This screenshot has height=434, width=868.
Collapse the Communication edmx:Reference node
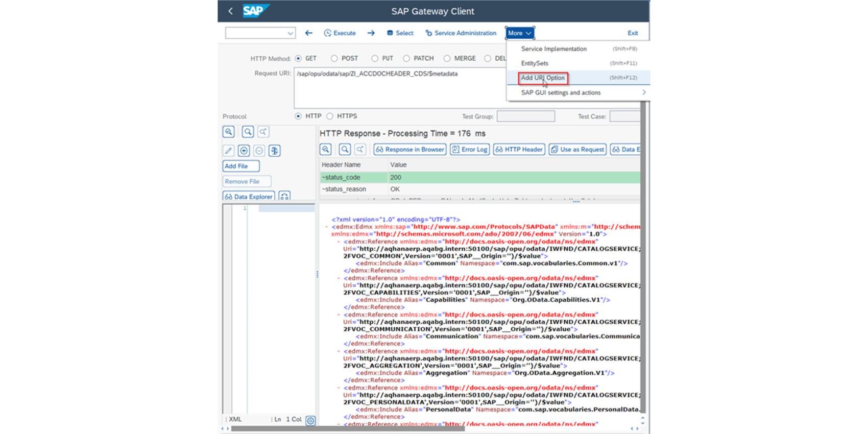339,315
